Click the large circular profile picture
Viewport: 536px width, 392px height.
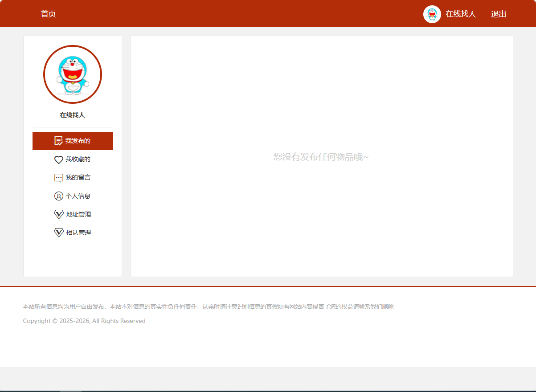pyautogui.click(x=72, y=74)
